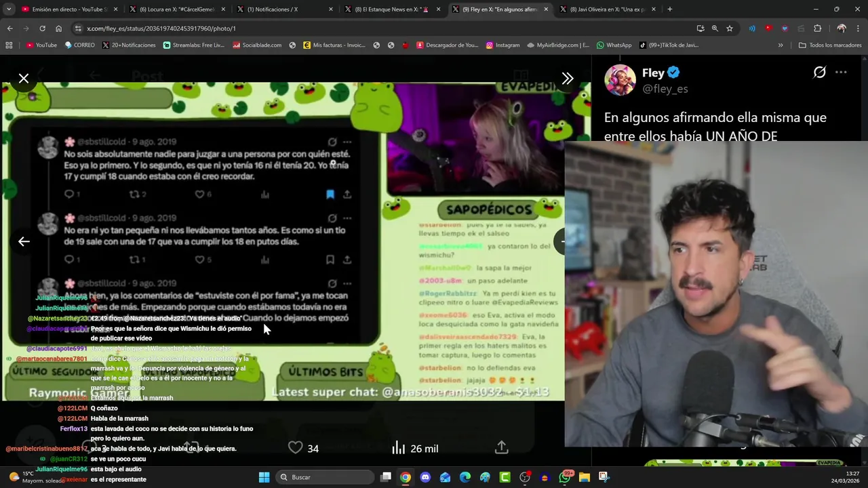
Task: Open WhatsApp from the taskbar
Action: 565,477
